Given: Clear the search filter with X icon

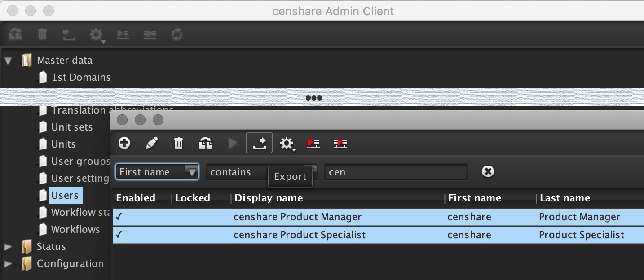Looking at the screenshot, I should pos(488,171).
